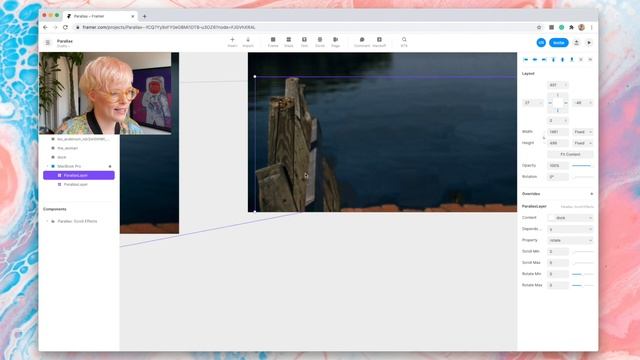Bookmark this page with star icon
Image resolution: width=640 pixels, height=360 pixels.
click(539, 27)
